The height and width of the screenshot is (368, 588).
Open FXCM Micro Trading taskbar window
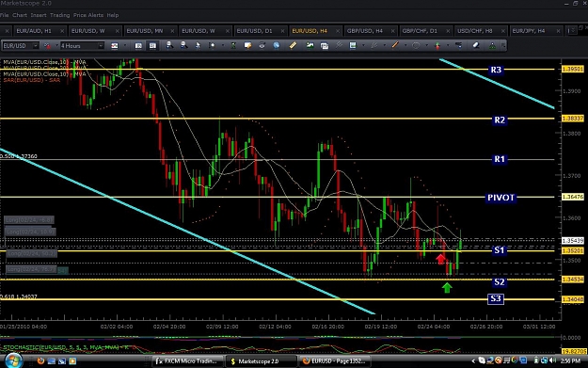pyautogui.click(x=187, y=360)
